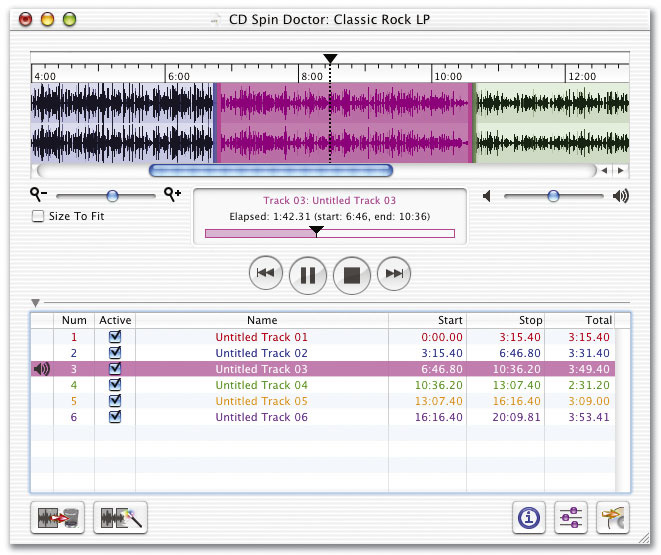Click the zoom out magnifier icon
Viewport: 661px width, 555px height.
coord(38,195)
